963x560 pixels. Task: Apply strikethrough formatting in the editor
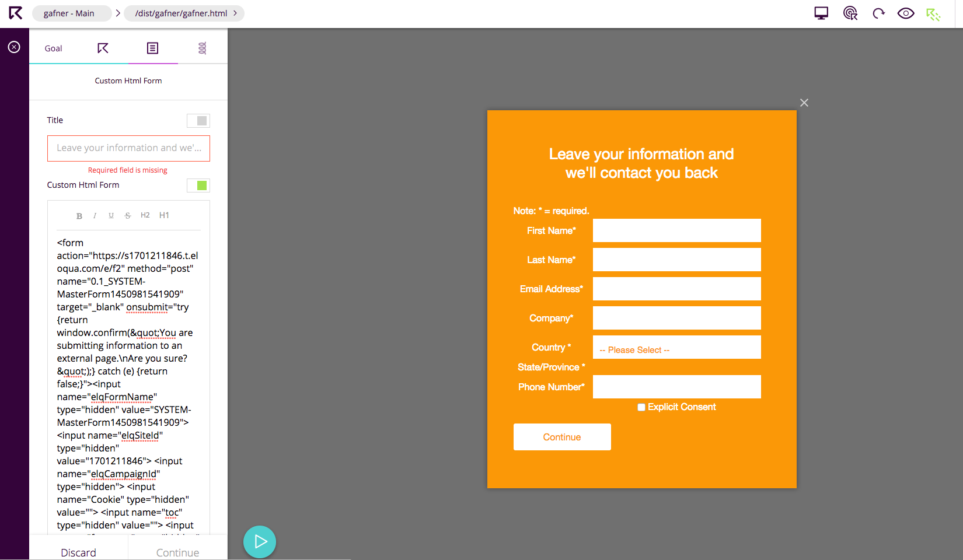128,216
